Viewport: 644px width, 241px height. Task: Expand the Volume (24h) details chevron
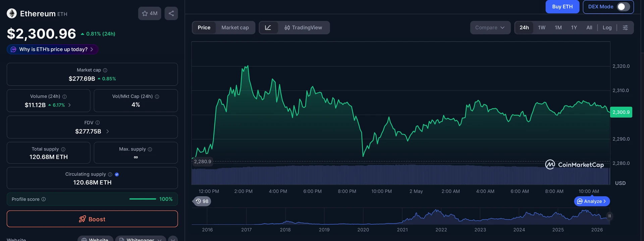coord(69,105)
